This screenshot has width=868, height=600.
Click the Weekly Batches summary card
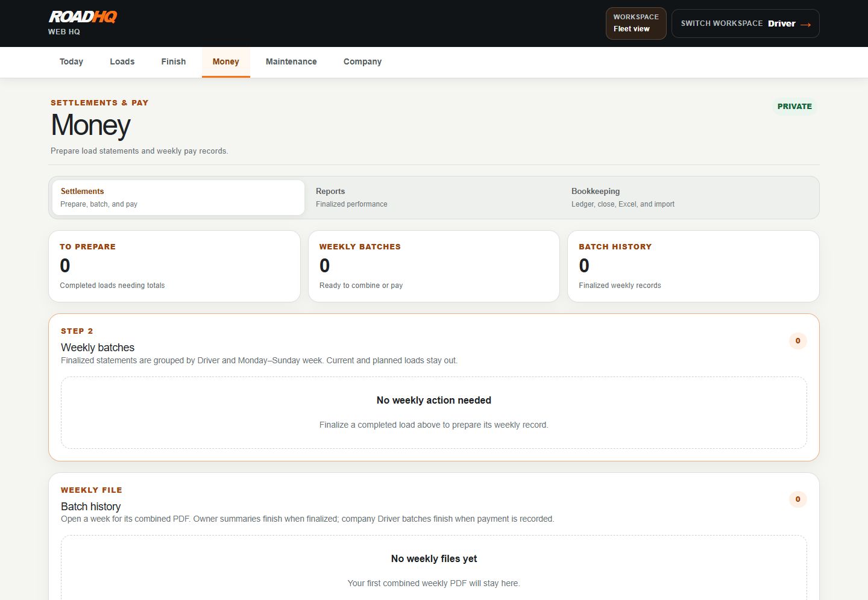click(434, 266)
